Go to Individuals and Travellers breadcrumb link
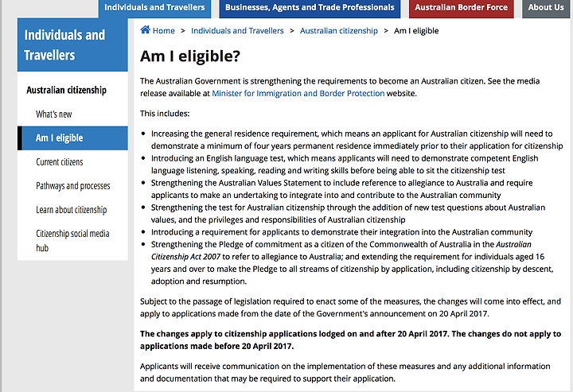Image resolution: width=573 pixels, height=392 pixels. (237, 31)
